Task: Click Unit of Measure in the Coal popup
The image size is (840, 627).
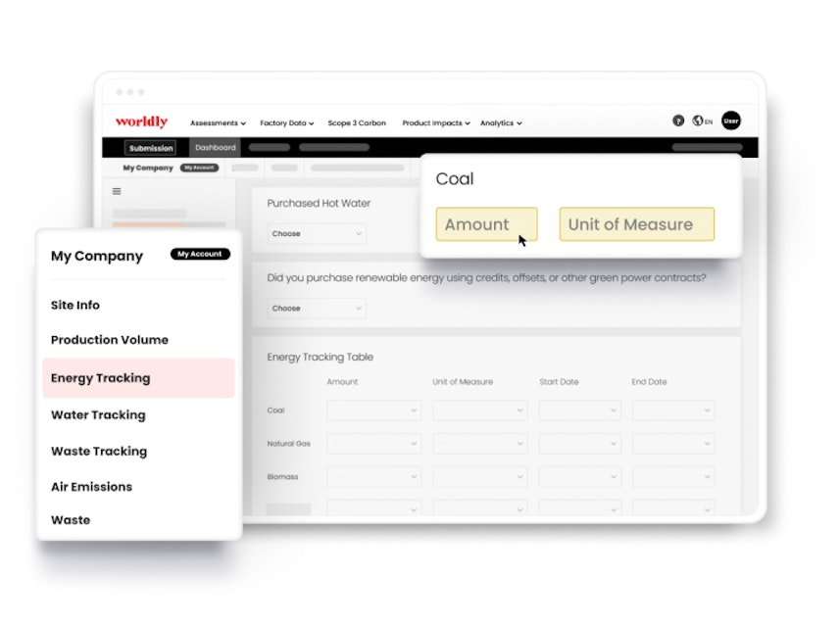Action: point(636,223)
